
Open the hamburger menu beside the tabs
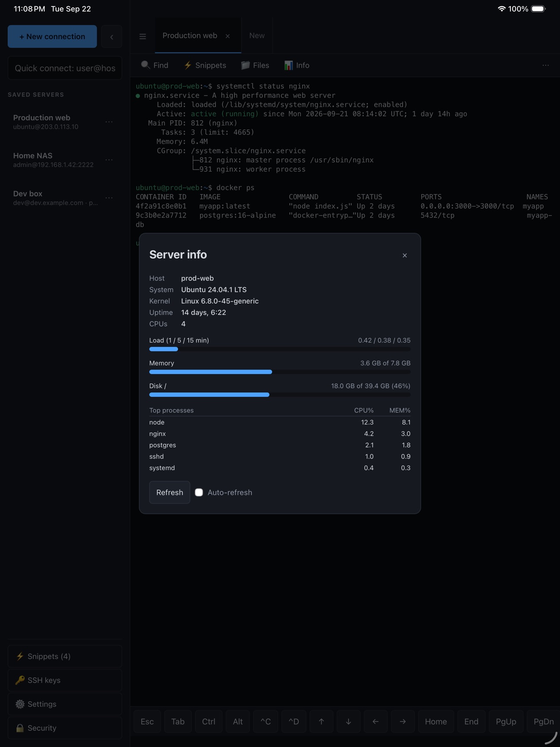(x=142, y=36)
